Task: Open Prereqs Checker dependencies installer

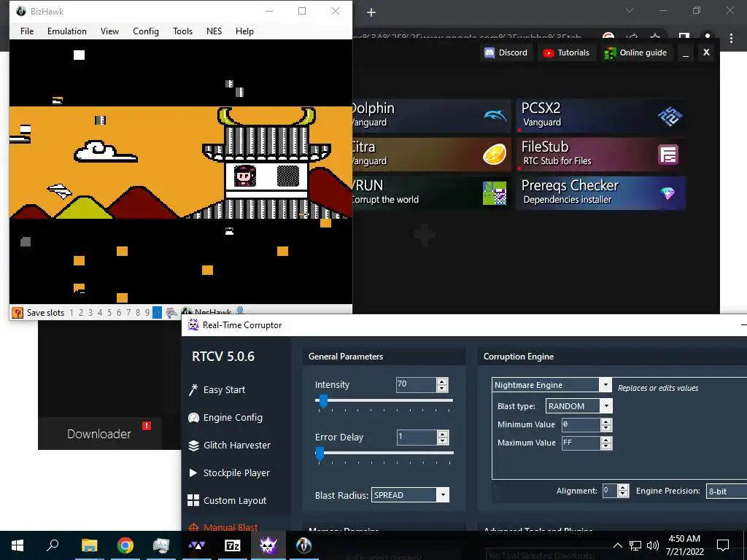Action: [601, 192]
